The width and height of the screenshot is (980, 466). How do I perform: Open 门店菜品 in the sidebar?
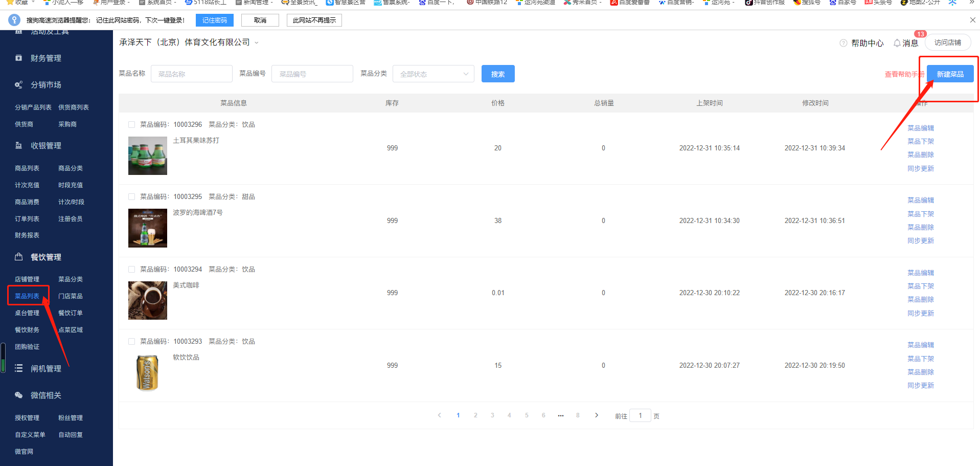[71, 296]
